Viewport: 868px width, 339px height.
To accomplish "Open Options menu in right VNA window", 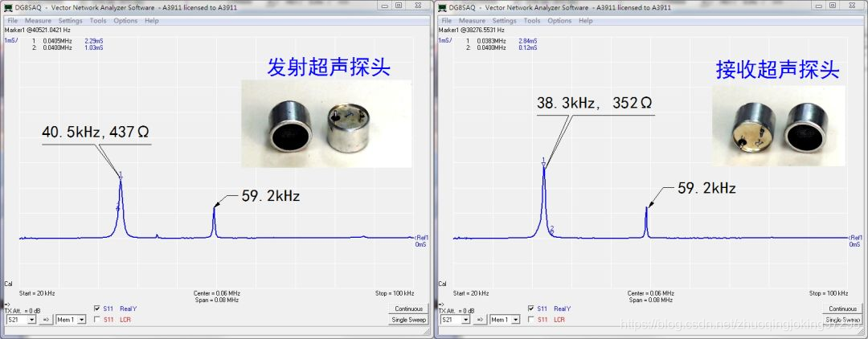I will tap(559, 20).
